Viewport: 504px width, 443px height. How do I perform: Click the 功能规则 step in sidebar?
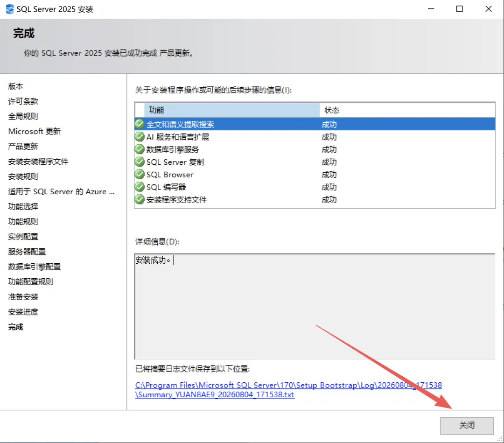pyautogui.click(x=23, y=221)
